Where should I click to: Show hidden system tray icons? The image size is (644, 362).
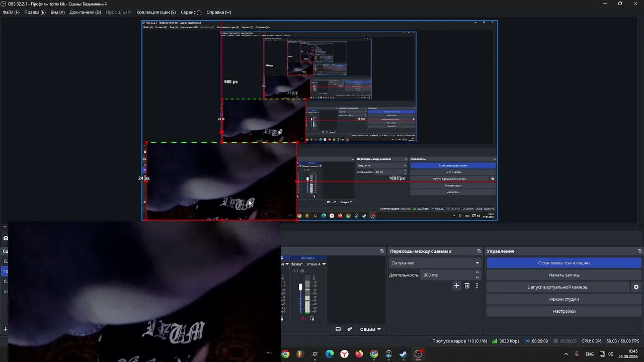click(x=566, y=354)
